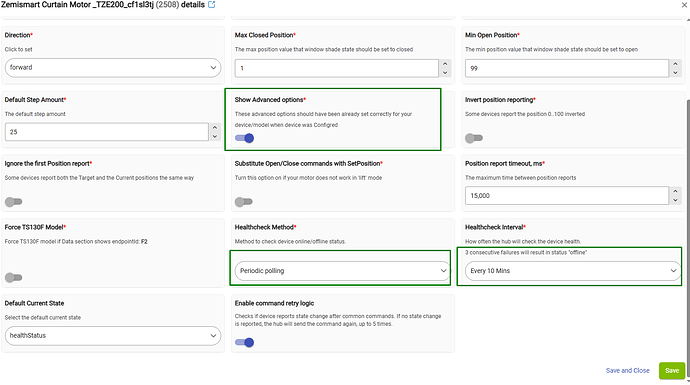Increase Min Open Position value
This screenshot has height=385, width=690.
point(675,64)
